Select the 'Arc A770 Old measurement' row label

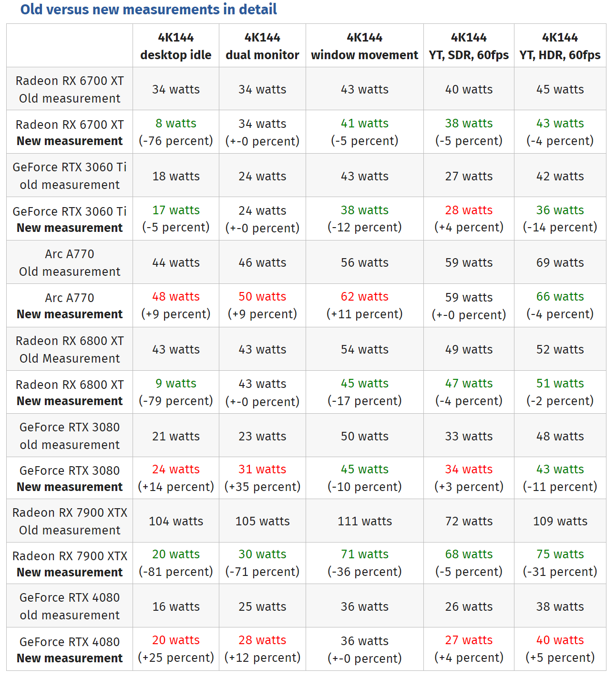coord(70,262)
